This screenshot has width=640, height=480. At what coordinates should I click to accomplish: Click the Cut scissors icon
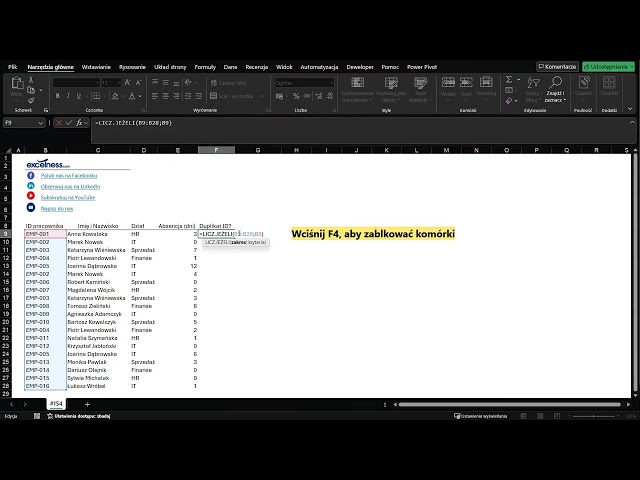[x=31, y=80]
